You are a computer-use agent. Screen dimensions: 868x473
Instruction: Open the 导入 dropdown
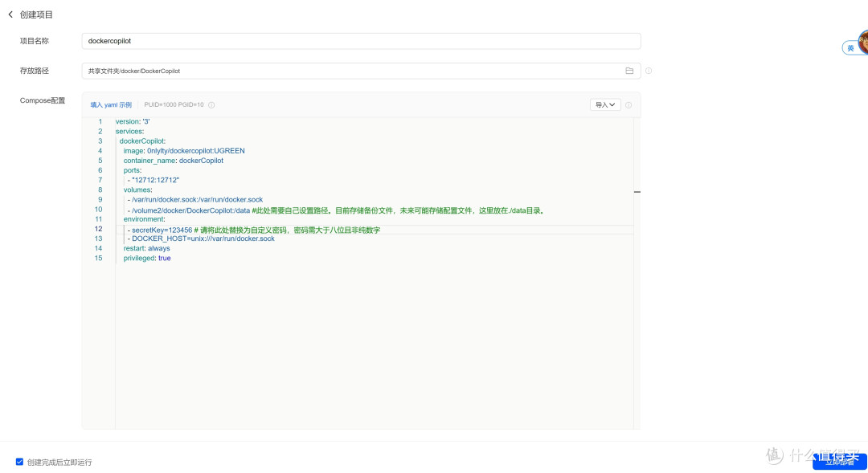605,105
